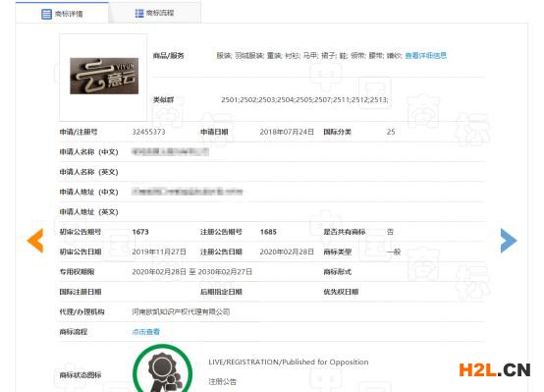Click the orange previous arrow icon
544x392 pixels.
point(35,241)
